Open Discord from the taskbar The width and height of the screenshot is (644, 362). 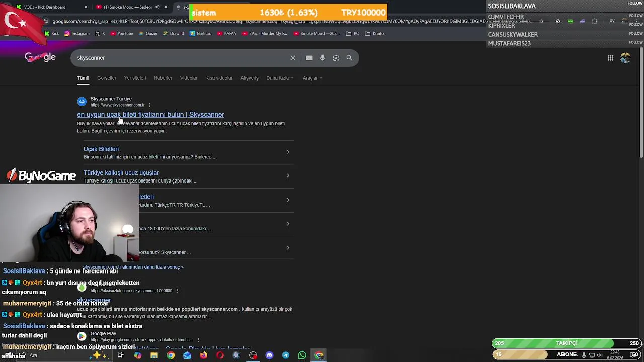point(269,355)
